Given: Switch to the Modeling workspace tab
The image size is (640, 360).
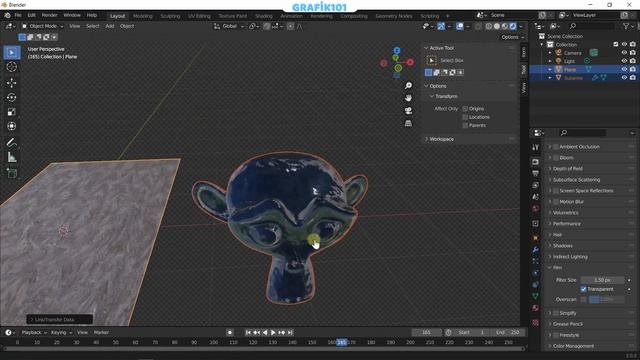Looking at the screenshot, I should click(x=142, y=16).
